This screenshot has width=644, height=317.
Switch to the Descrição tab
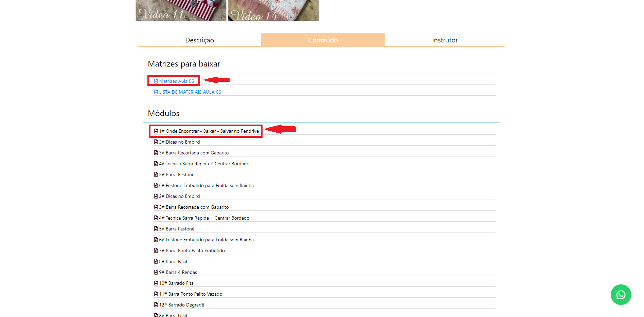[200, 40]
